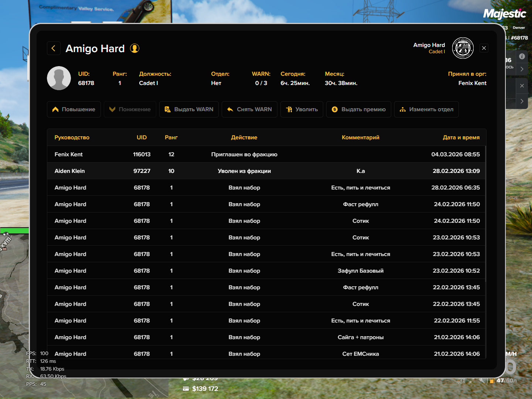Close the Amigo Hard profile panel

pyautogui.click(x=484, y=48)
